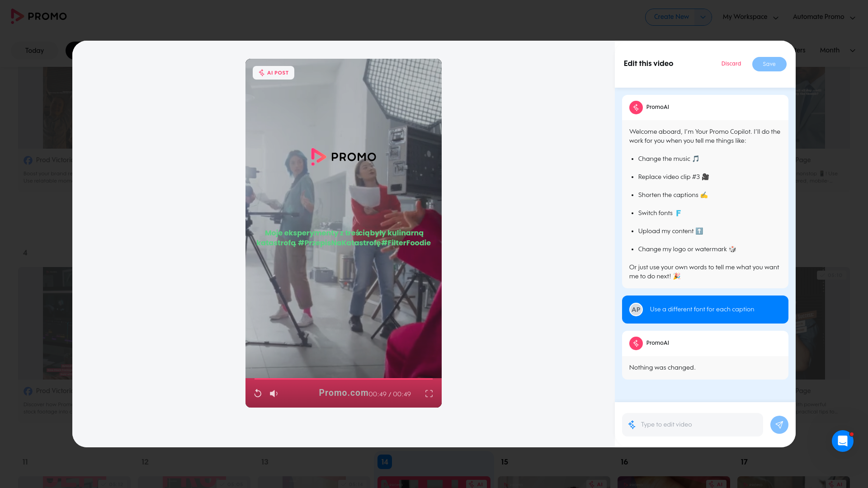This screenshot has height=488, width=868.
Task: Enter fullscreen mode on the video
Action: coord(429,394)
